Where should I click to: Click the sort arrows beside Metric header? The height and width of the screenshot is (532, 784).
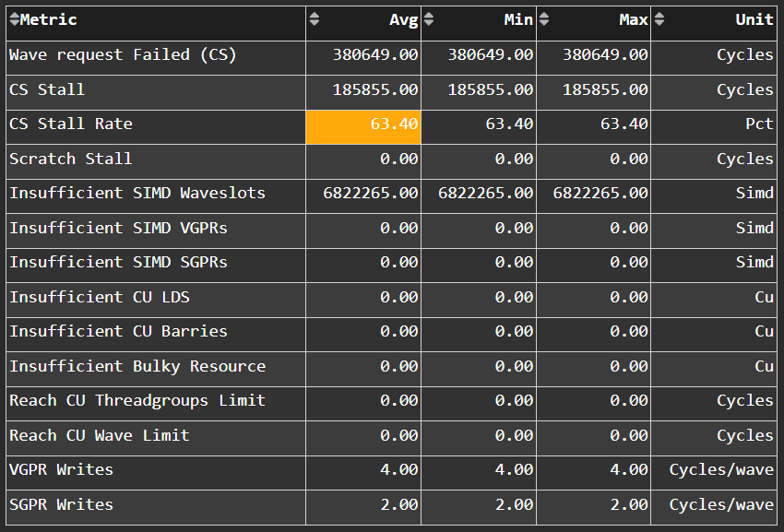coord(14,20)
